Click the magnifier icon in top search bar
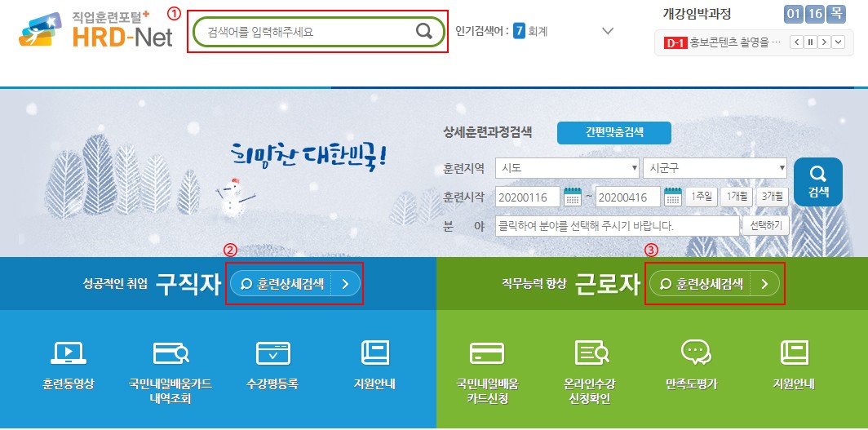 (424, 32)
